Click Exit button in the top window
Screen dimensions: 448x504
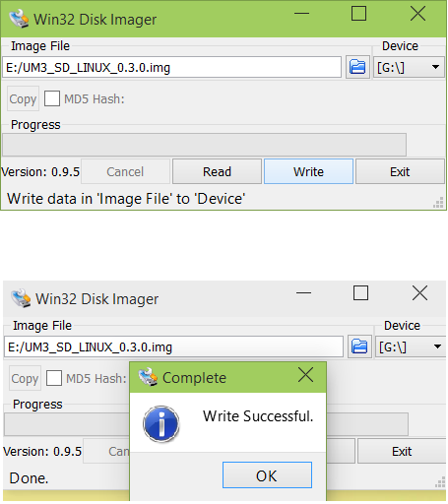point(400,171)
